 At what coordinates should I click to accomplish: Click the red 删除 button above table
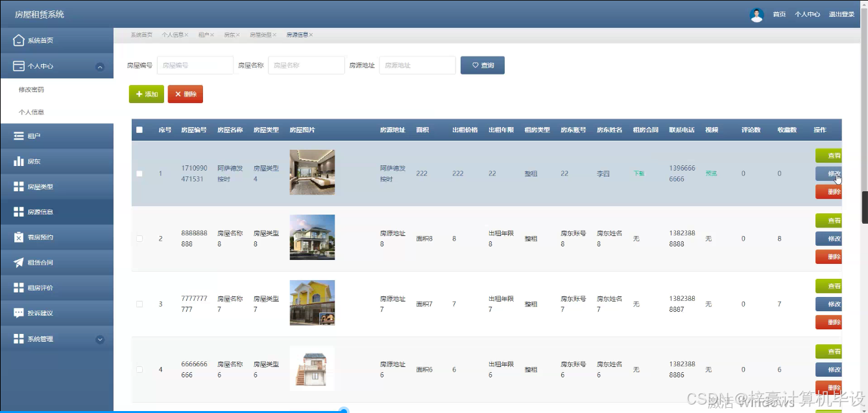click(x=186, y=94)
